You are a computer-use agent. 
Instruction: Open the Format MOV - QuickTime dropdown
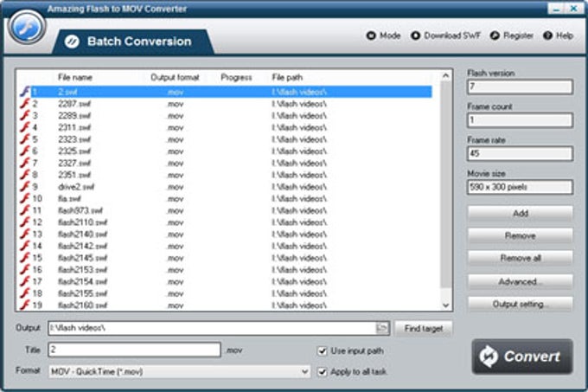pyautogui.click(x=179, y=372)
